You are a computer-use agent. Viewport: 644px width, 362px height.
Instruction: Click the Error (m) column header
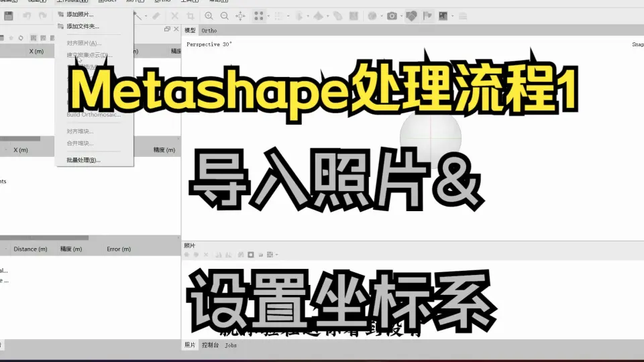pos(119,249)
